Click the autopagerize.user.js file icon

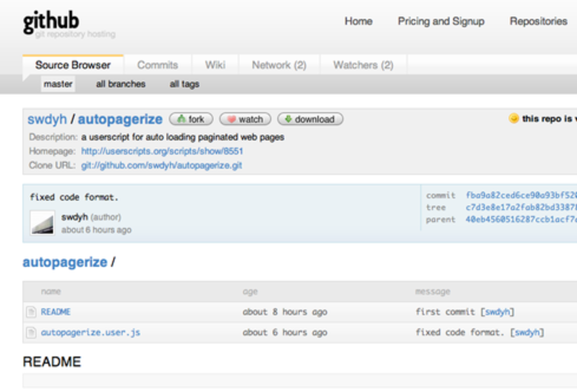(x=31, y=333)
